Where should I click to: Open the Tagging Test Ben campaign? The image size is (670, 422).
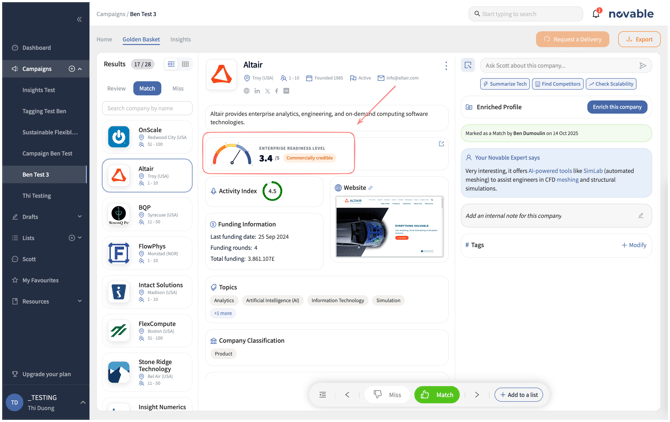44,111
